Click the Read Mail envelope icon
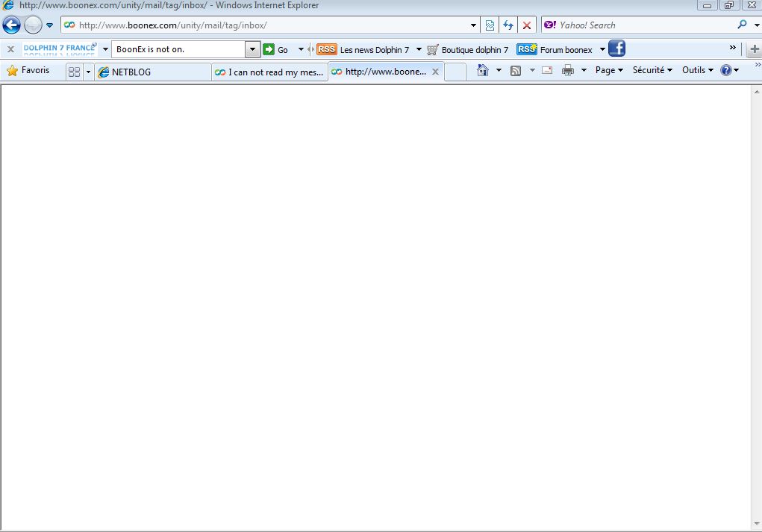 coord(547,70)
